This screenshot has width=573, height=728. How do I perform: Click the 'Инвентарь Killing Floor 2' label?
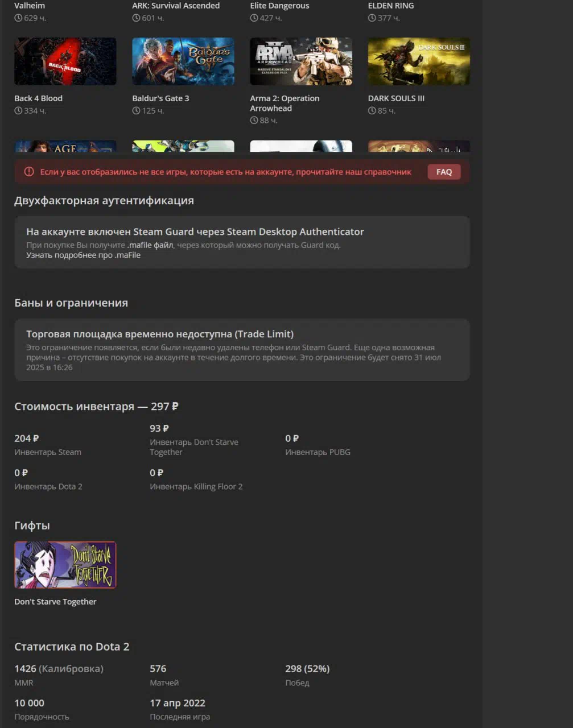[196, 486]
